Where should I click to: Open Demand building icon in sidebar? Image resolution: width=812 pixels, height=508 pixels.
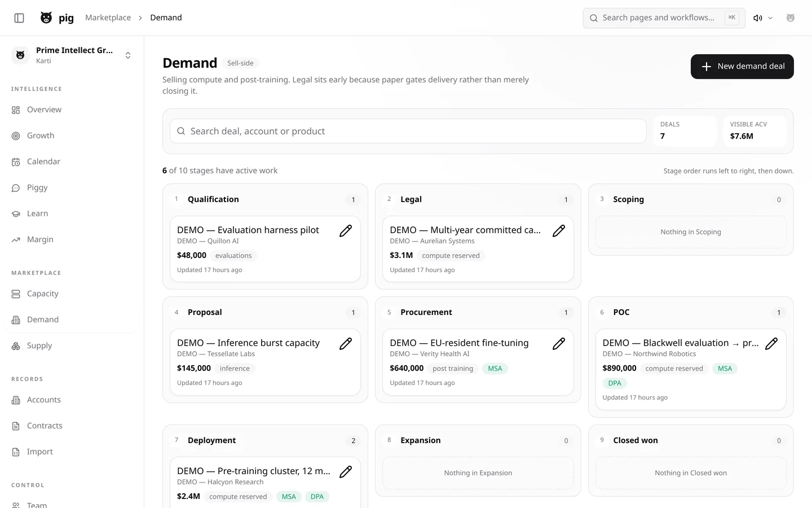click(x=16, y=320)
